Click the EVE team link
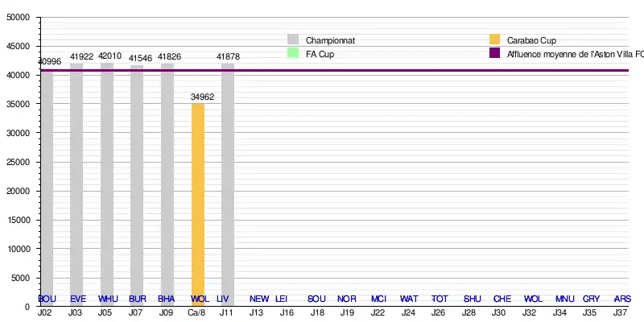This screenshot has width=644, height=322. tap(77, 299)
